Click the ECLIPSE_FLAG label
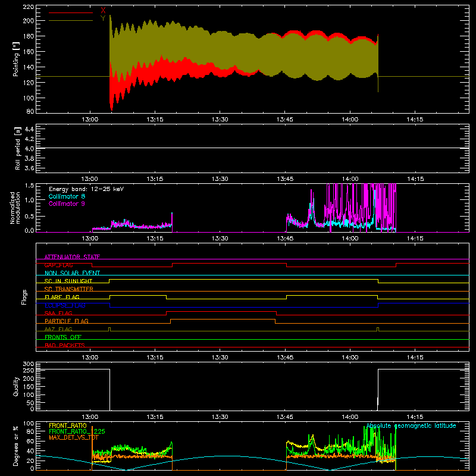The width and height of the screenshot is (476, 476). pos(65,305)
